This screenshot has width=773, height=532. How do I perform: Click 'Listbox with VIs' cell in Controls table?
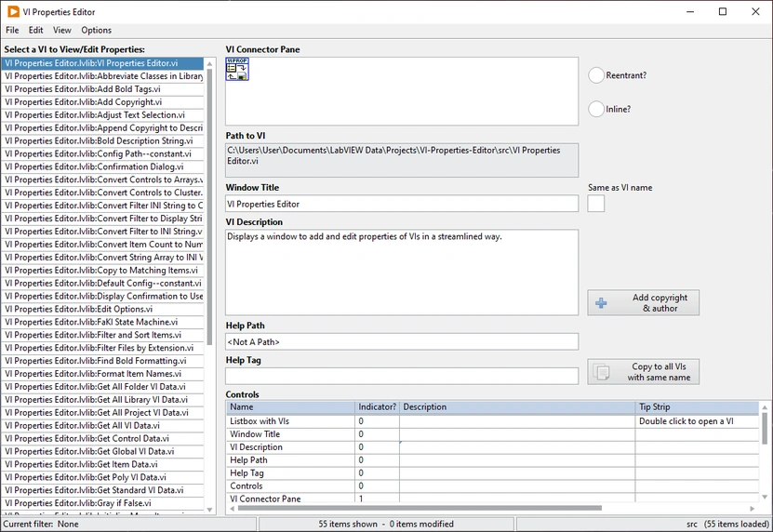click(x=290, y=421)
